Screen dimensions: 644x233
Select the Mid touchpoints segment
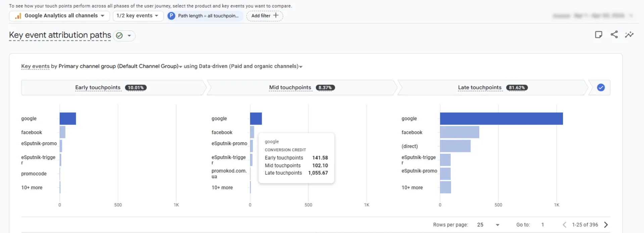click(x=302, y=88)
